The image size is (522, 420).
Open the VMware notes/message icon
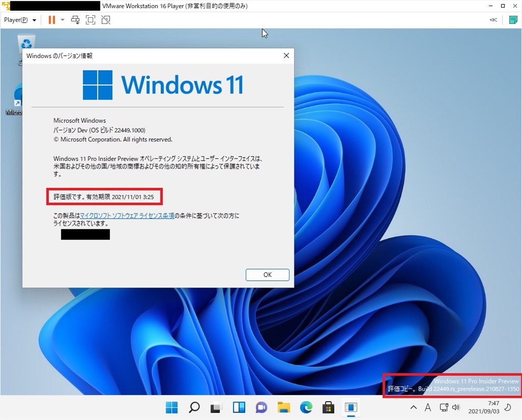(x=513, y=20)
